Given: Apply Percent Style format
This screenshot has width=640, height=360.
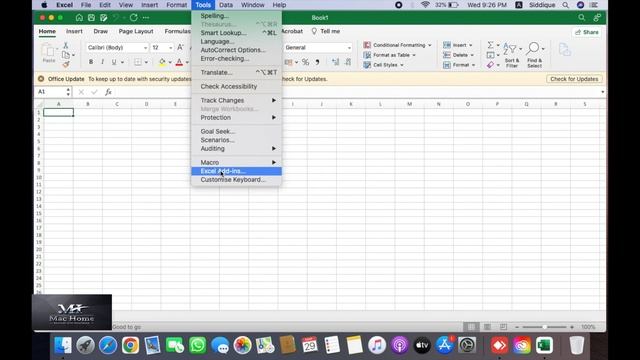Looking at the screenshot, I should [x=305, y=62].
